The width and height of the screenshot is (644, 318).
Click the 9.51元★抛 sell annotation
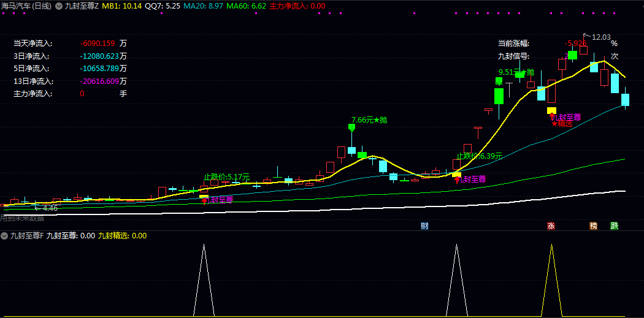tap(516, 72)
